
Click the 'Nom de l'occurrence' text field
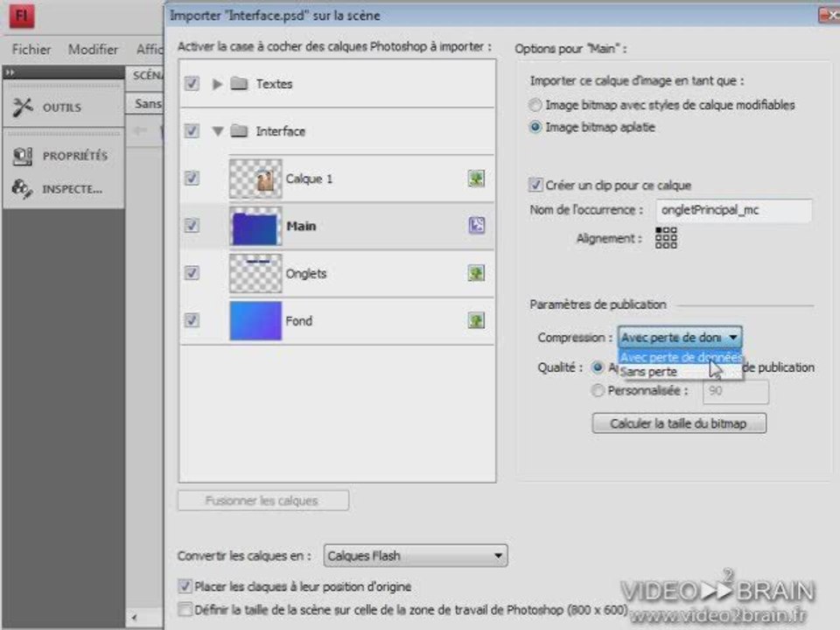(733, 210)
